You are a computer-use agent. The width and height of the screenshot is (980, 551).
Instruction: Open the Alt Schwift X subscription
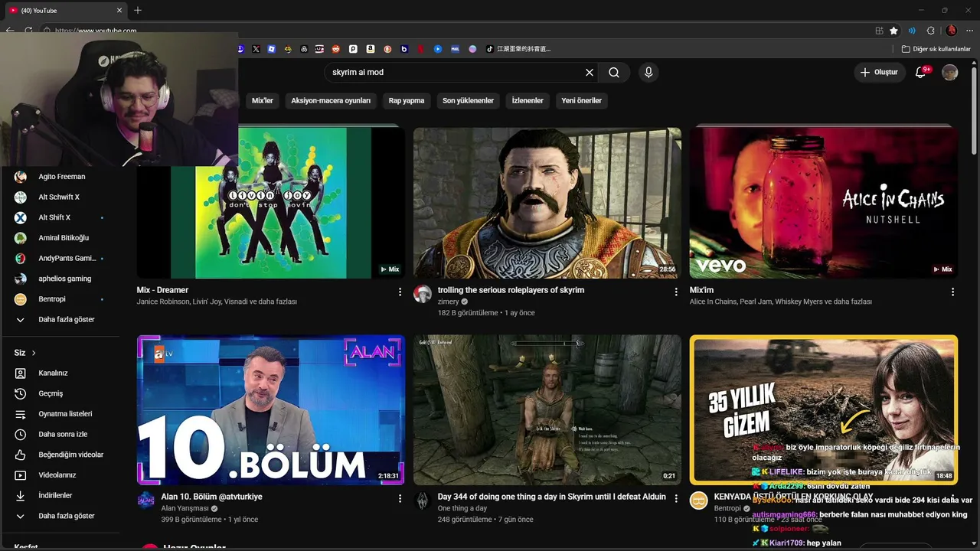click(x=60, y=197)
